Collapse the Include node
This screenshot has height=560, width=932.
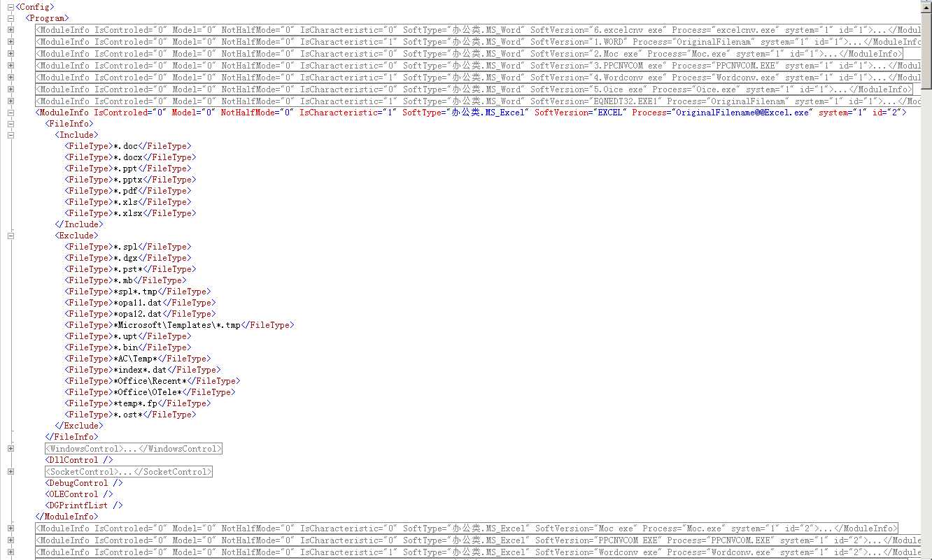tap(10, 135)
